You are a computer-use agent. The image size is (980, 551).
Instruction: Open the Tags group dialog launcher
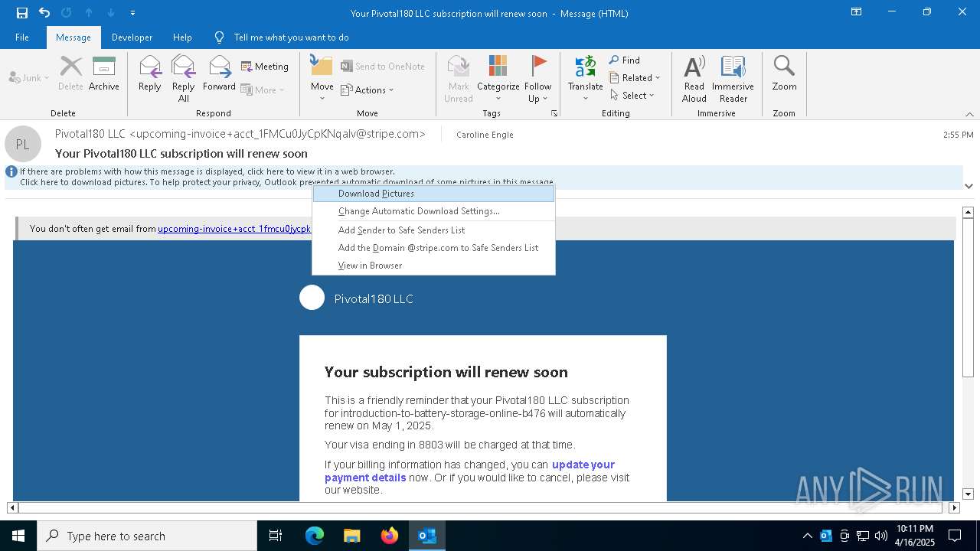point(554,113)
